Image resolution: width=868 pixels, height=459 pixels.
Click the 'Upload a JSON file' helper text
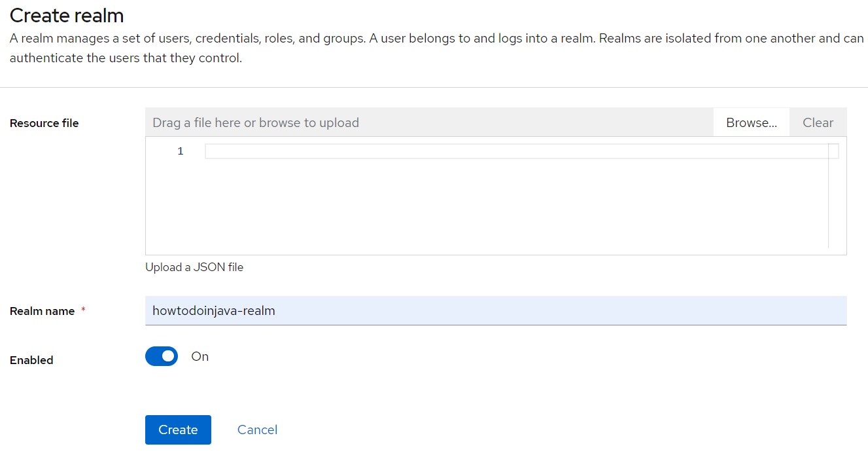click(194, 267)
